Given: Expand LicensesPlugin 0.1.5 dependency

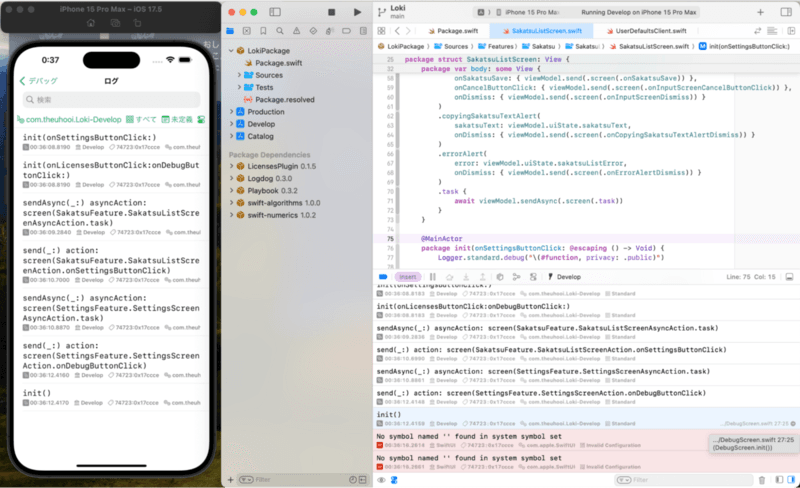Looking at the screenshot, I should (x=231, y=166).
